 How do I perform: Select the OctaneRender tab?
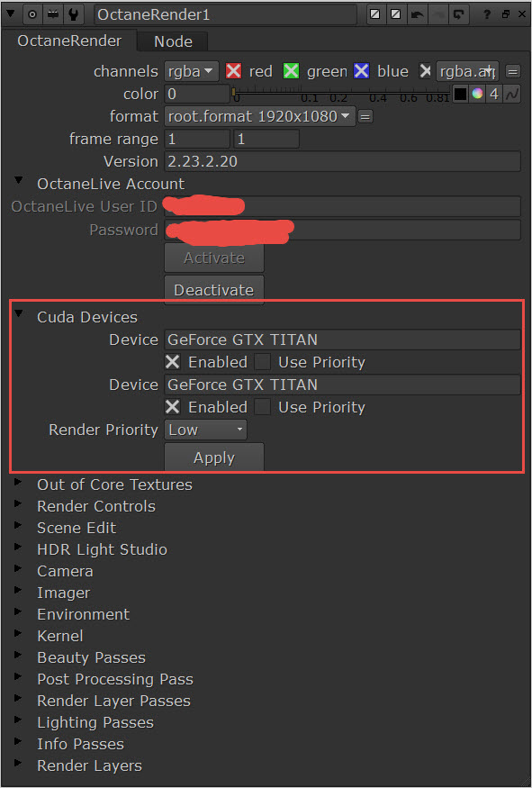click(x=69, y=41)
